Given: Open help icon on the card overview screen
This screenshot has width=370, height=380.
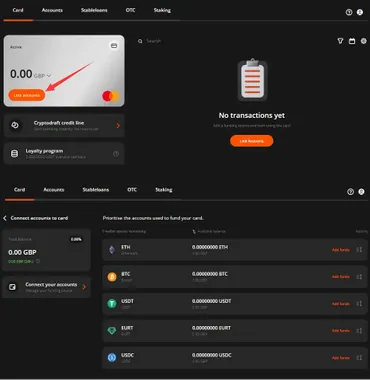Looking at the screenshot, I should [x=349, y=12].
